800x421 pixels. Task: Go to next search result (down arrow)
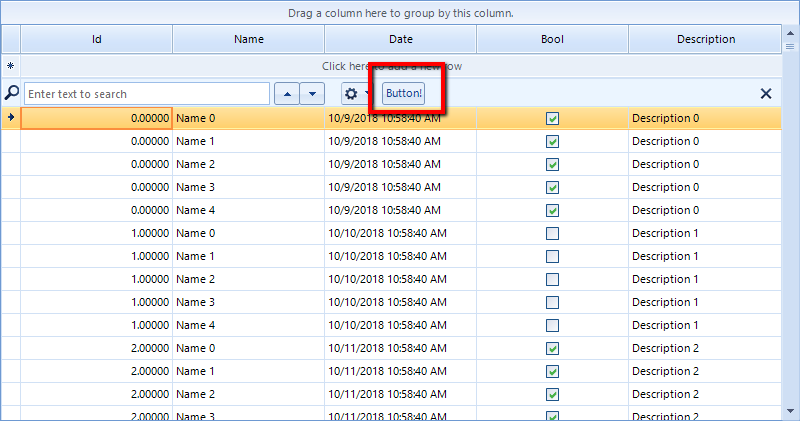(313, 94)
